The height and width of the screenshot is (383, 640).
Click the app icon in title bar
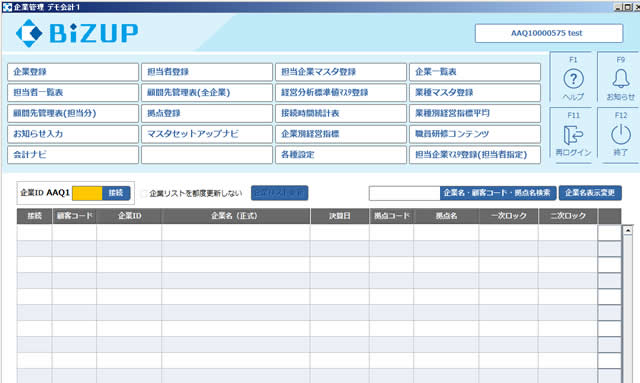click(7, 7)
